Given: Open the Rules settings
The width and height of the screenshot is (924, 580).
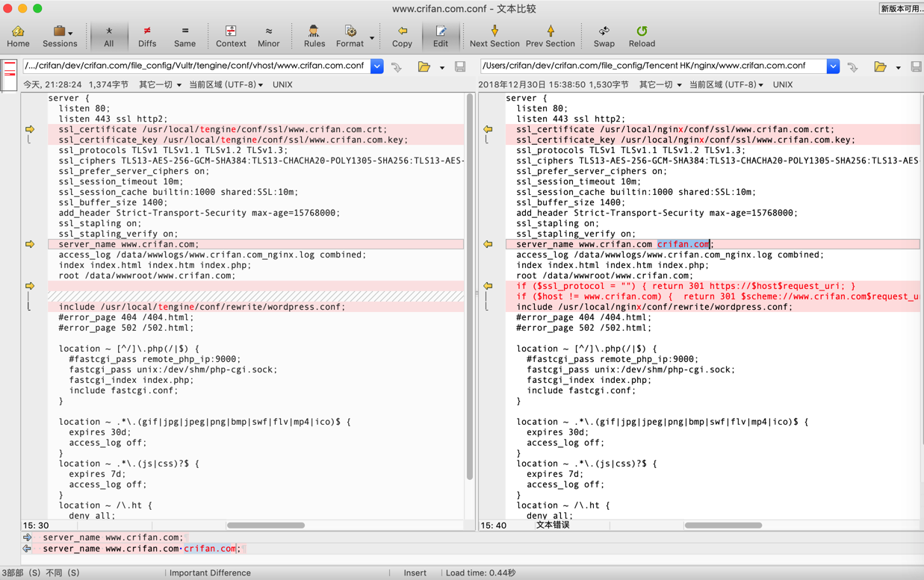Looking at the screenshot, I should tap(314, 36).
